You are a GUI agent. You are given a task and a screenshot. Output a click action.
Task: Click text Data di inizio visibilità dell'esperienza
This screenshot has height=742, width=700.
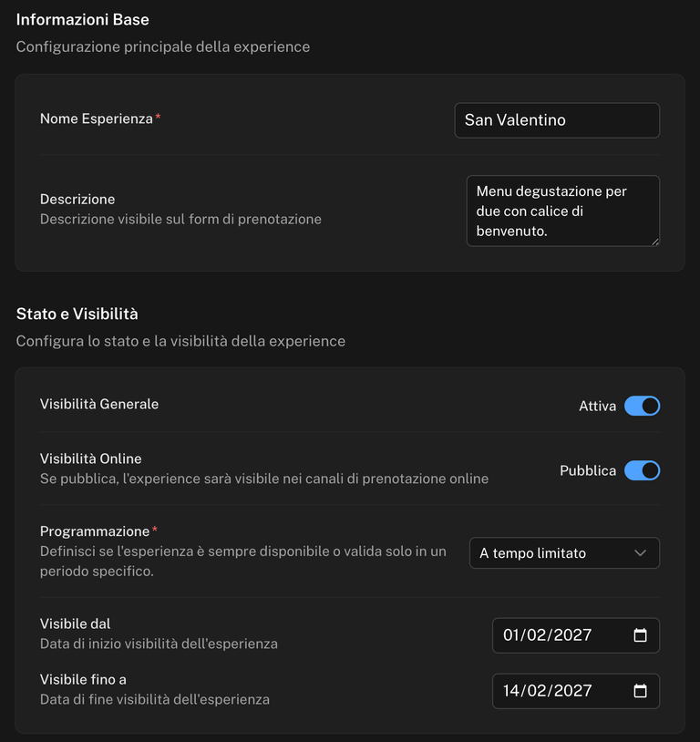tap(159, 644)
